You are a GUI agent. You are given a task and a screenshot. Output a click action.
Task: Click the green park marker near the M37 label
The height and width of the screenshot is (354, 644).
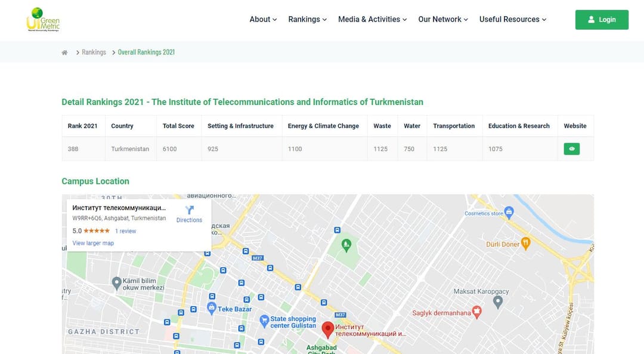(x=346, y=245)
